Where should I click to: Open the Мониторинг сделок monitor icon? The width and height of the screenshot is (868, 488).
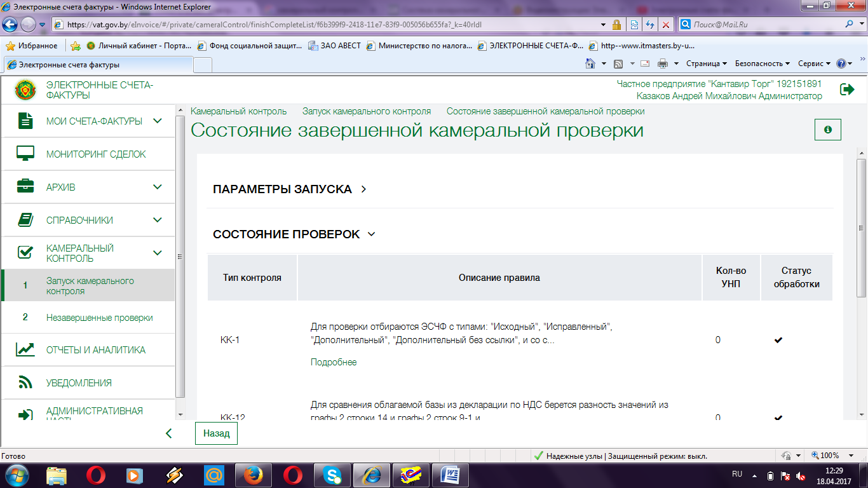25,154
